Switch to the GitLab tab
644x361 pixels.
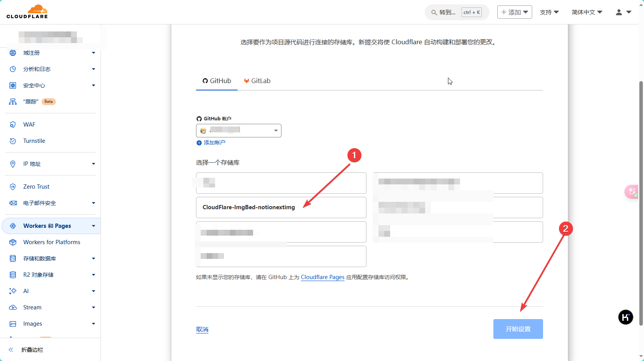[257, 81]
